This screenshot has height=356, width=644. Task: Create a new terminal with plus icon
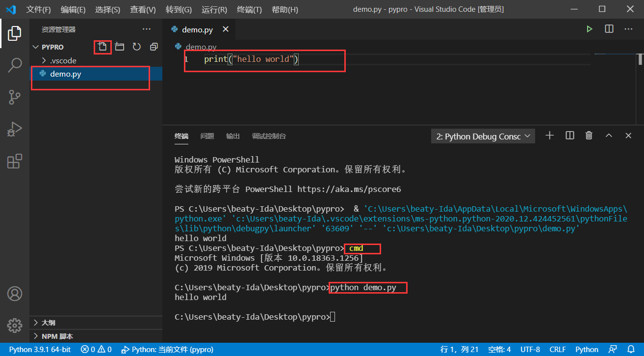(x=550, y=136)
